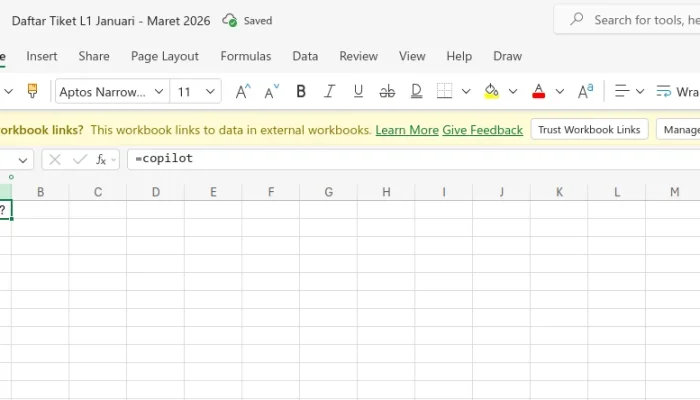
Task: Select column M header
Action: tap(674, 192)
